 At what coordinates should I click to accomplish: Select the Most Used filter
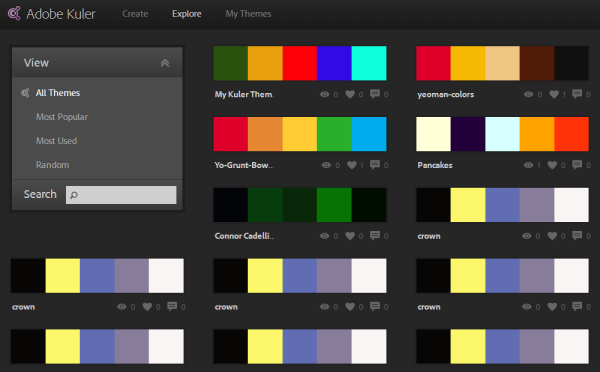pyautogui.click(x=56, y=141)
